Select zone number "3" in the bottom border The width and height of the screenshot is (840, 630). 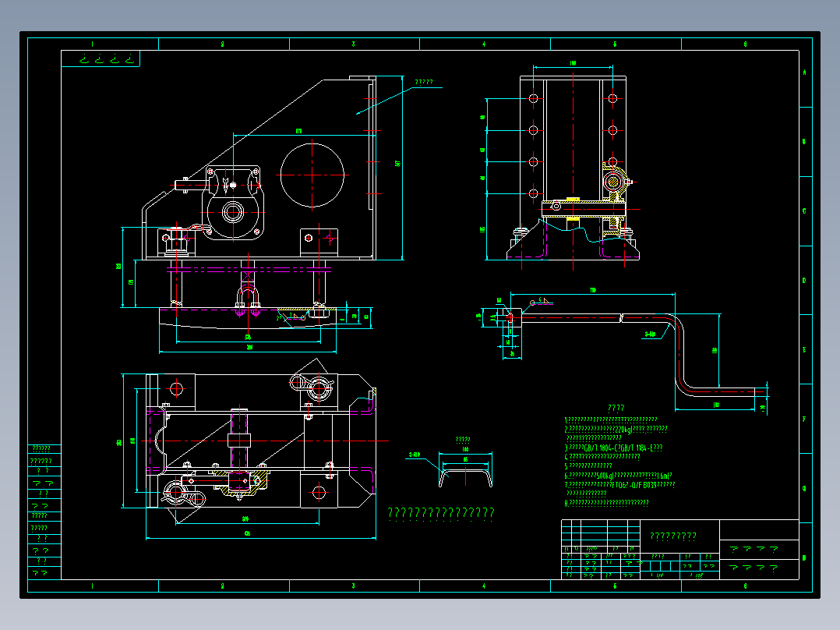pos(353,586)
